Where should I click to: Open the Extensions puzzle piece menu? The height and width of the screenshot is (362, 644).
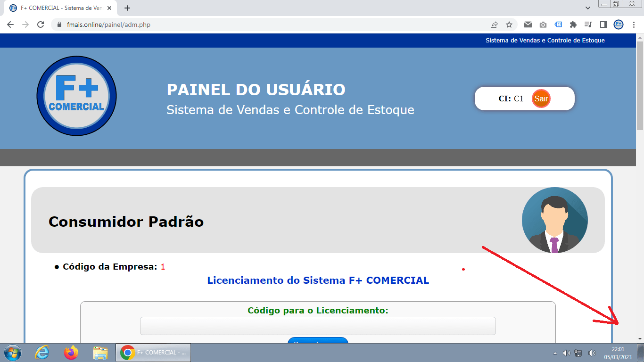573,25
